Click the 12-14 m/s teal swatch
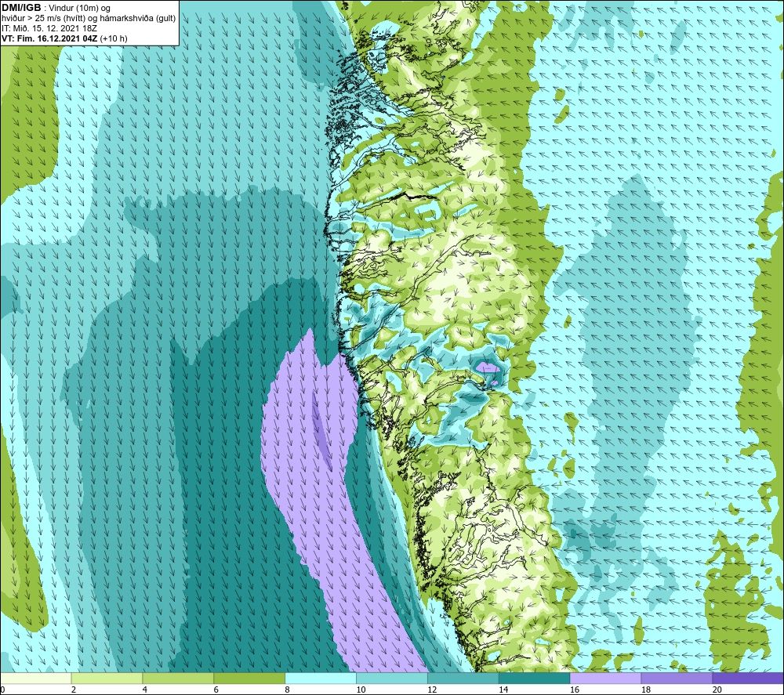Image resolution: width=784 pixels, height=695 pixels. pyautogui.click(x=463, y=678)
